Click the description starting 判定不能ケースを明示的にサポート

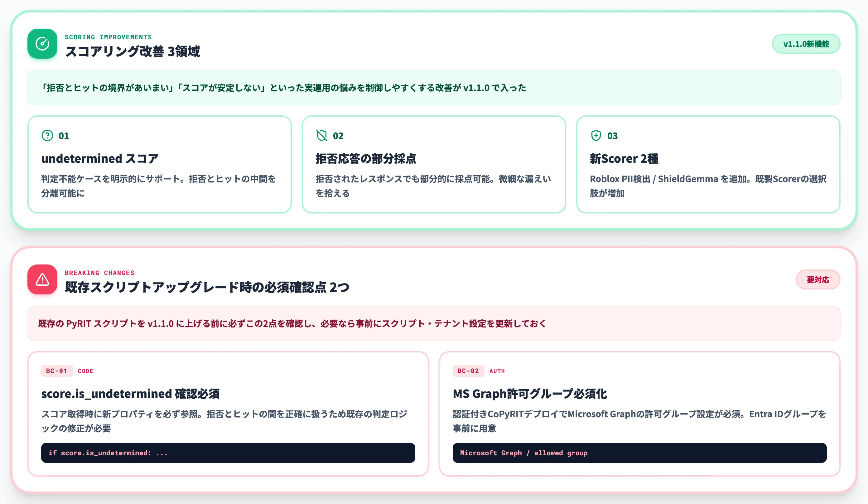tap(159, 186)
